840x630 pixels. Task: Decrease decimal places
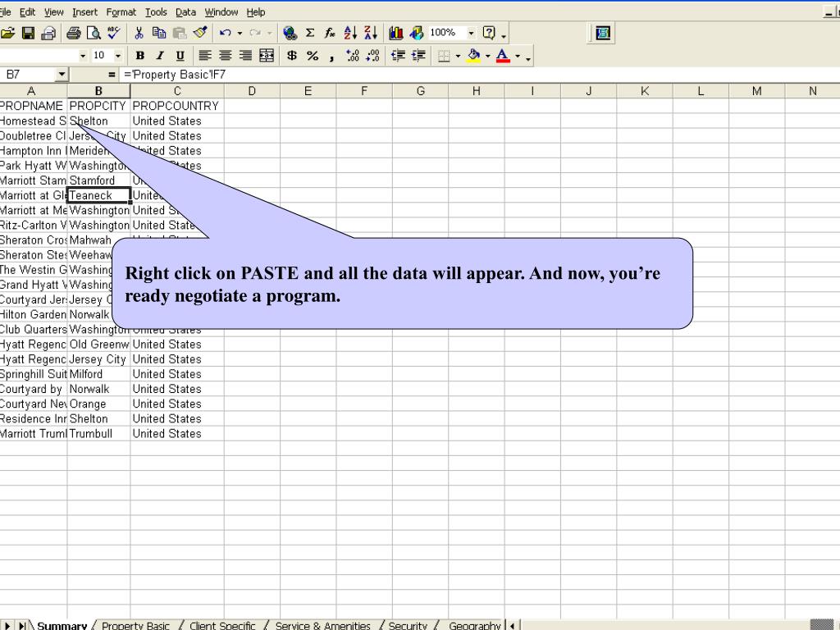coord(373,55)
